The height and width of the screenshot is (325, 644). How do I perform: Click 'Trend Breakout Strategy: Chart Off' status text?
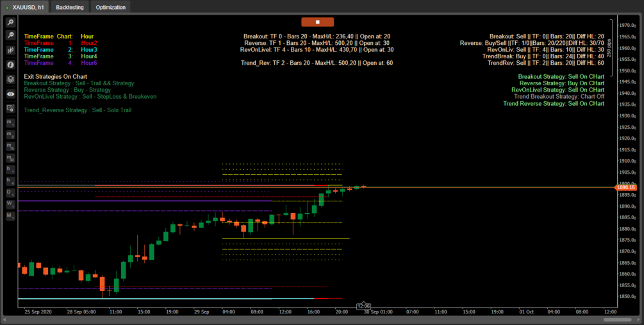point(559,96)
